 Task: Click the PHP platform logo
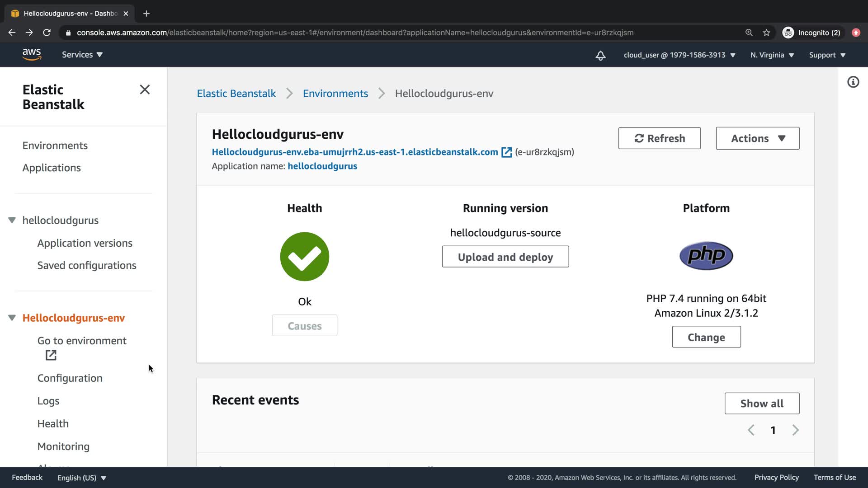[x=706, y=256]
